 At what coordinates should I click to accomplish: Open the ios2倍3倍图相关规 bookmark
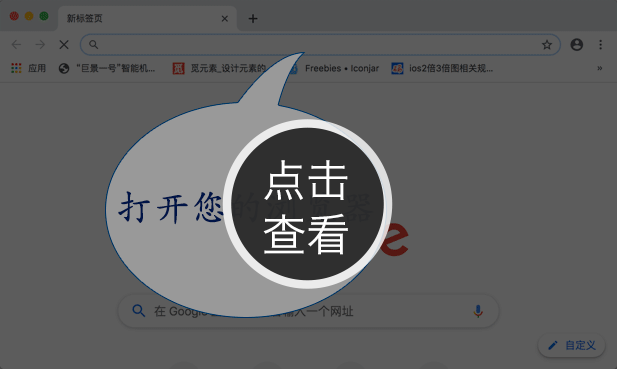coord(442,68)
